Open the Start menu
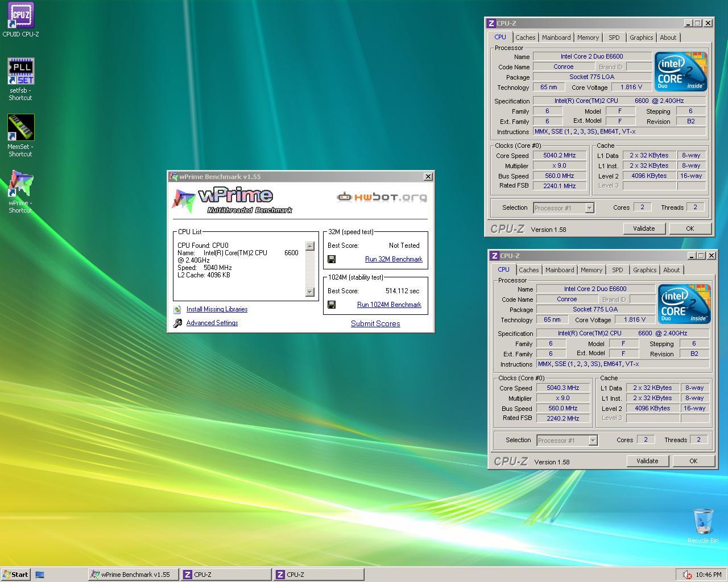The width and height of the screenshot is (728, 582). (15, 575)
